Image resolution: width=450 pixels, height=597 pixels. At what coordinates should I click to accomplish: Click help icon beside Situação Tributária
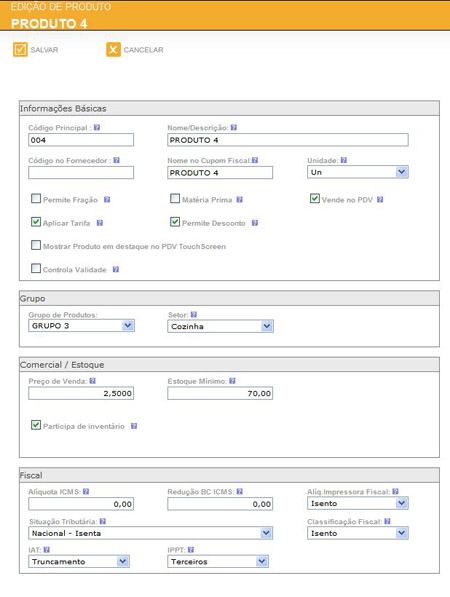(x=102, y=521)
